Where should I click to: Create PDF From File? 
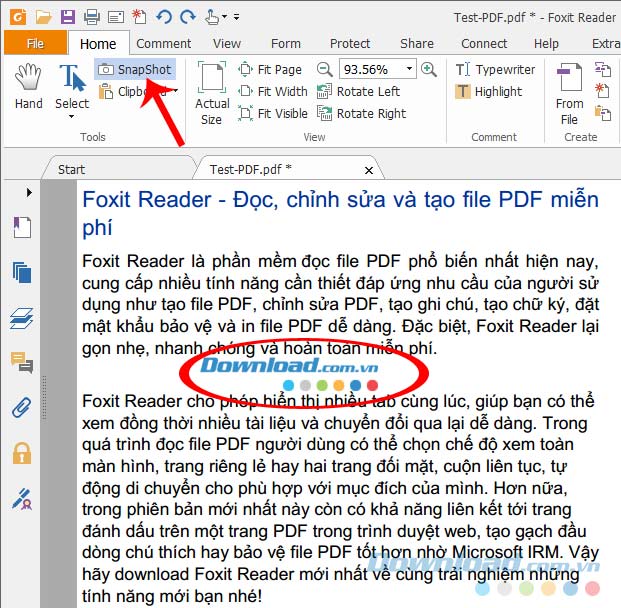click(x=570, y=93)
